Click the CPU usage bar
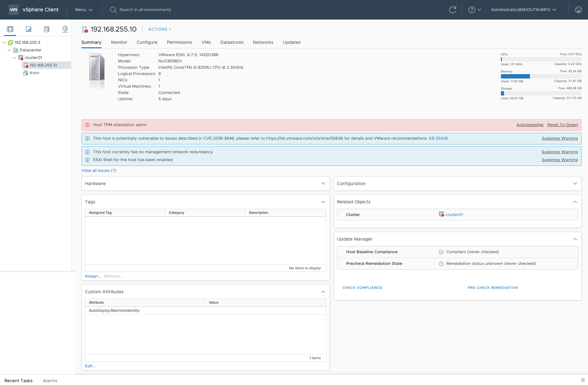588x385 pixels. [541, 59]
